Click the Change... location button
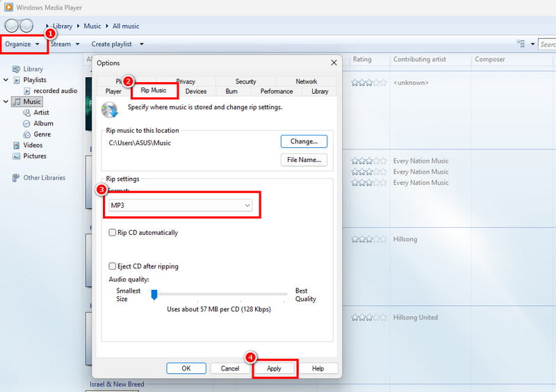 (304, 141)
